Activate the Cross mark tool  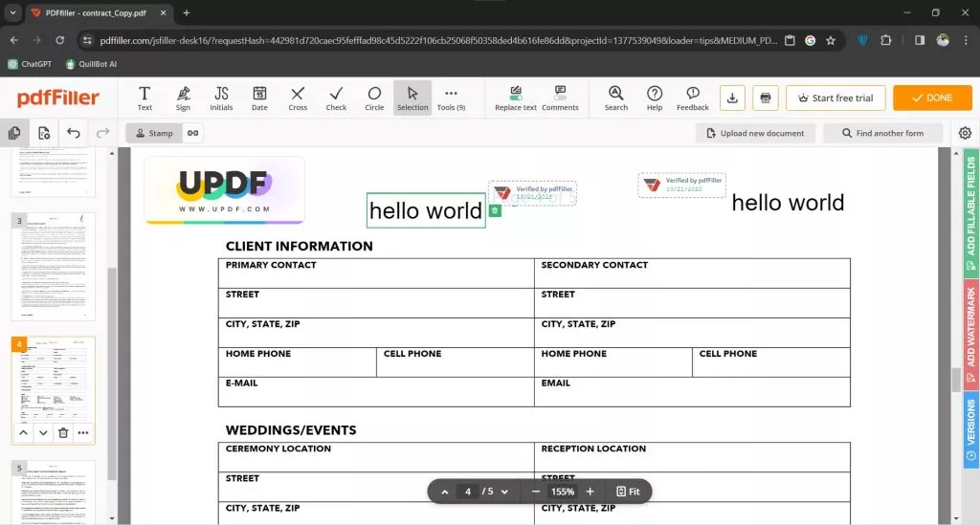(x=298, y=98)
